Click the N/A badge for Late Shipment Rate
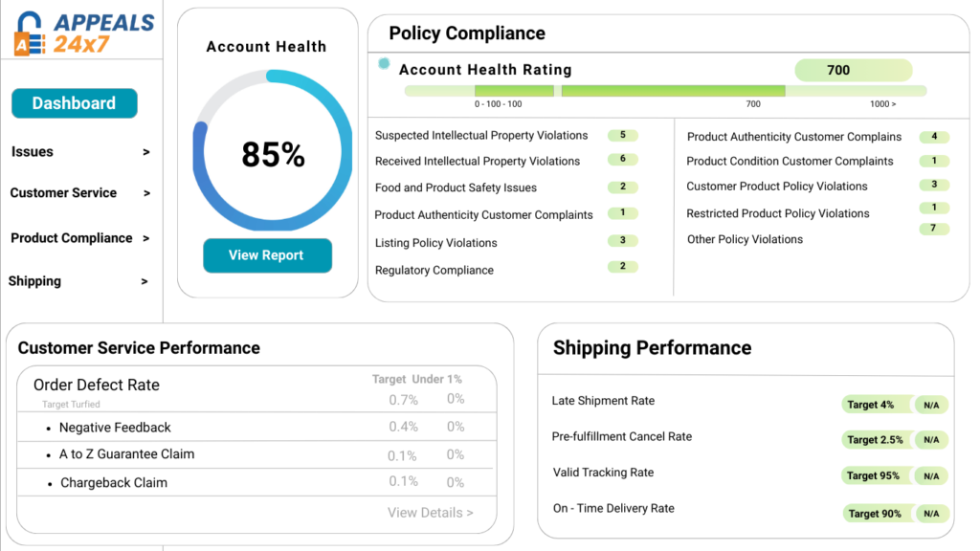Viewport: 980px width, 551px height. (931, 405)
